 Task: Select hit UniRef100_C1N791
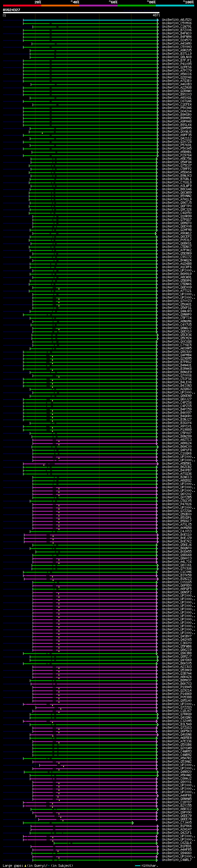pyautogui.click(x=177, y=26)
